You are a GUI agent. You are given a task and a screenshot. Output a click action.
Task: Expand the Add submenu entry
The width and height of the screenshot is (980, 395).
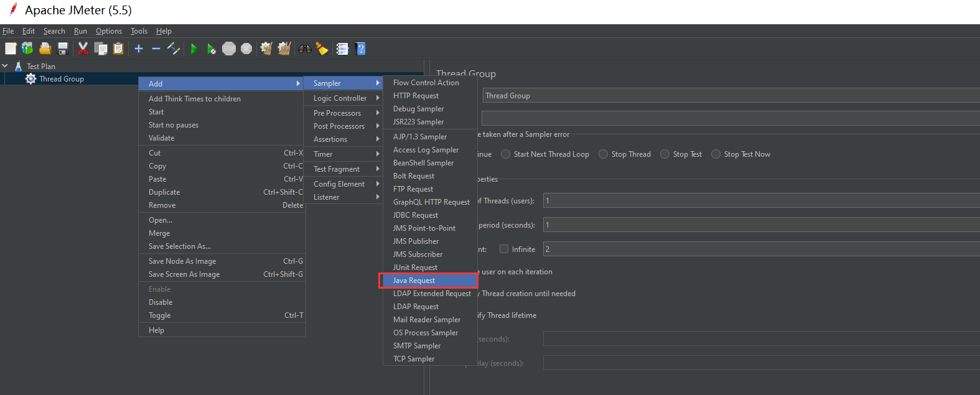pos(222,83)
